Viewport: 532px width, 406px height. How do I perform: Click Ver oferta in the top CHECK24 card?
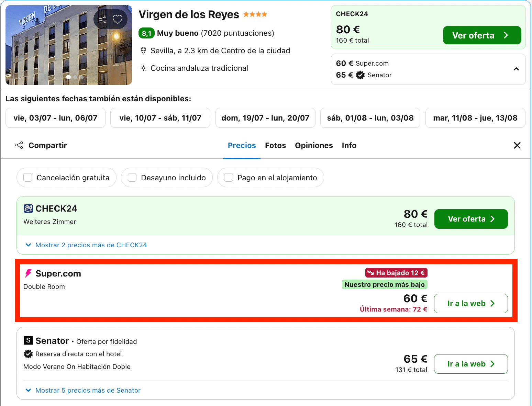click(482, 35)
